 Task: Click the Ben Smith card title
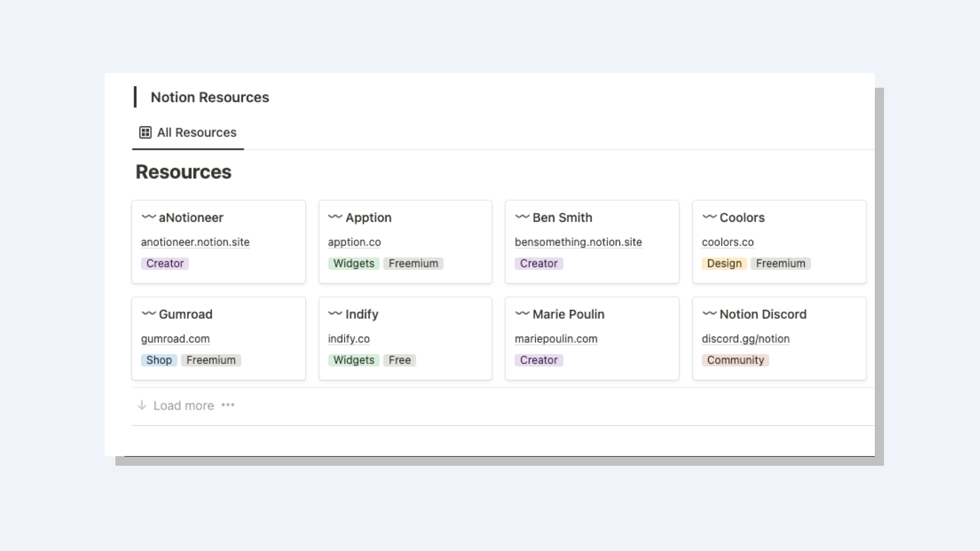click(x=562, y=218)
